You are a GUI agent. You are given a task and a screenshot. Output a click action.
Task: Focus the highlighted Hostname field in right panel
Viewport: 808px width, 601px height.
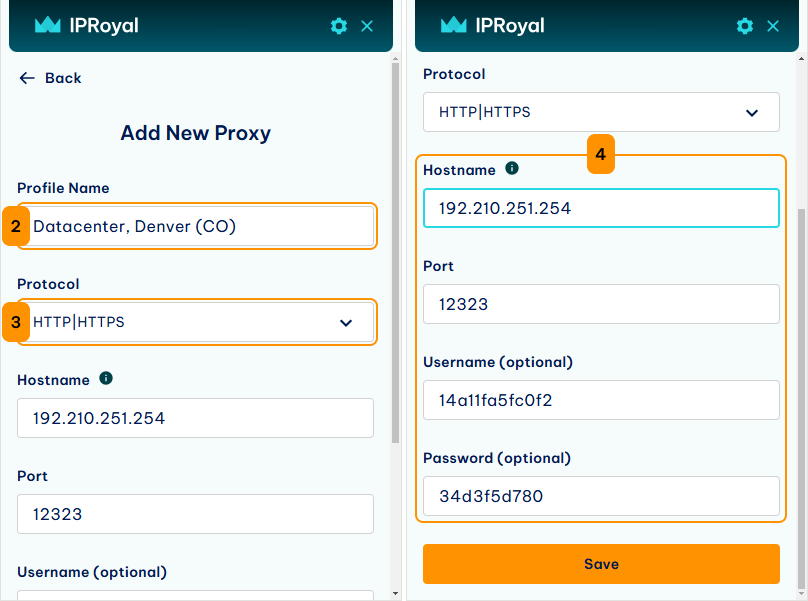(601, 208)
